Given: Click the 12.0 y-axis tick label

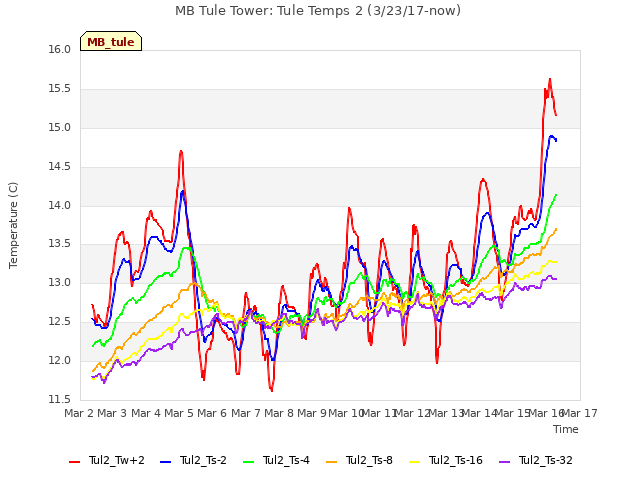Looking at the screenshot, I should pyautogui.click(x=60, y=361).
